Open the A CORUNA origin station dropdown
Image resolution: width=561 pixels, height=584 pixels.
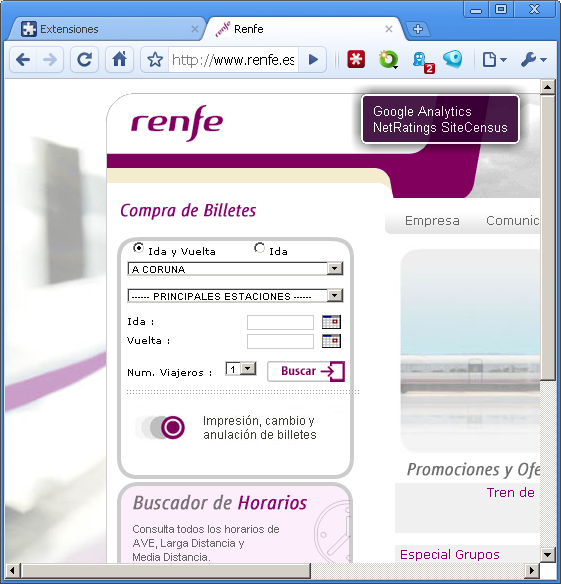click(235, 269)
